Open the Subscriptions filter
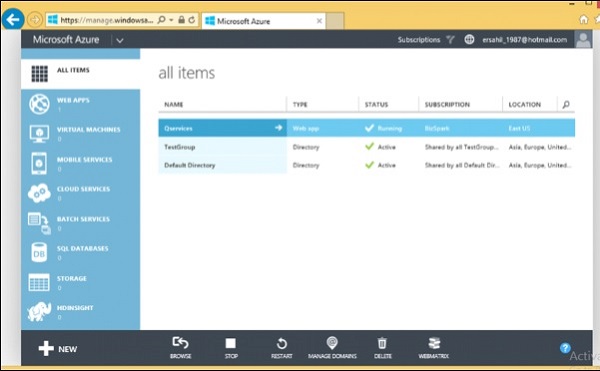This screenshot has width=600, height=371. (426, 39)
